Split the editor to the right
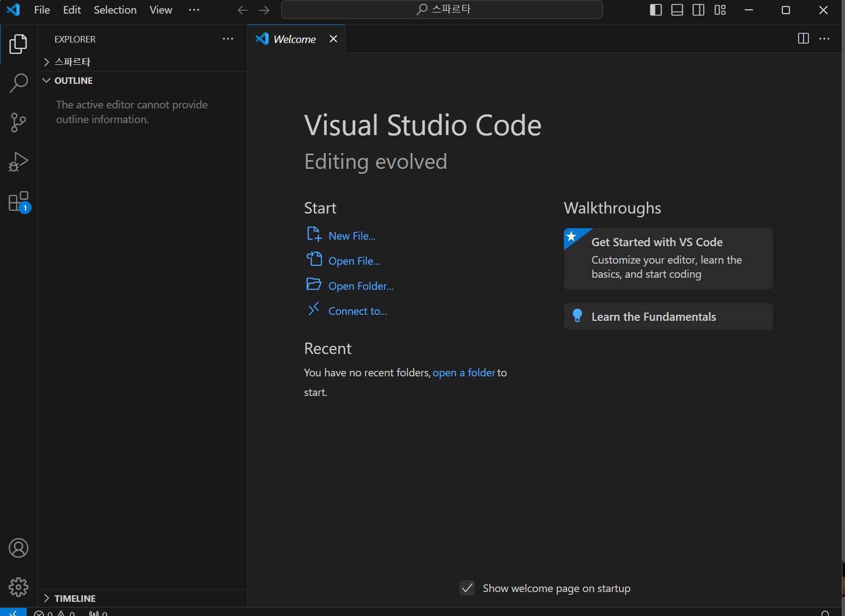 803,39
